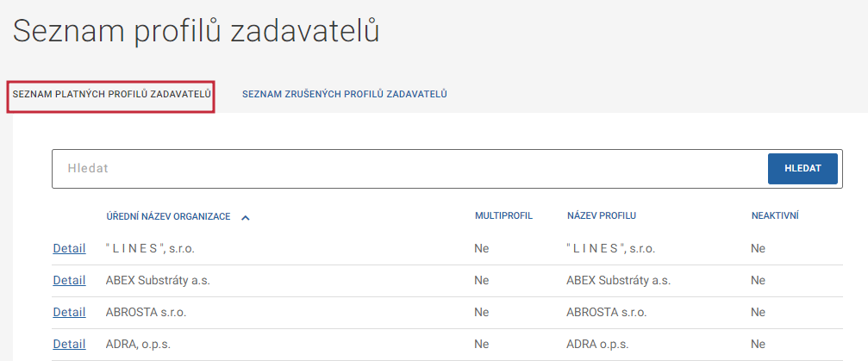This screenshot has width=868, height=361.
Task: Sort by the Název profilu column header
Action: click(x=602, y=215)
